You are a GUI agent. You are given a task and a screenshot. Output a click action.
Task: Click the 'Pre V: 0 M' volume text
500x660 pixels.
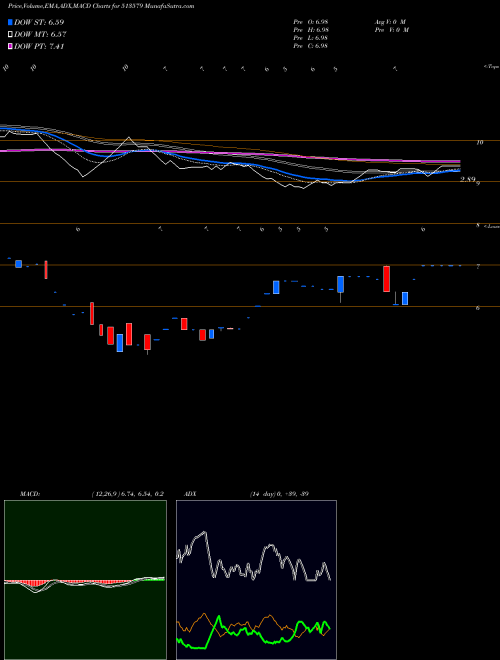click(x=391, y=30)
